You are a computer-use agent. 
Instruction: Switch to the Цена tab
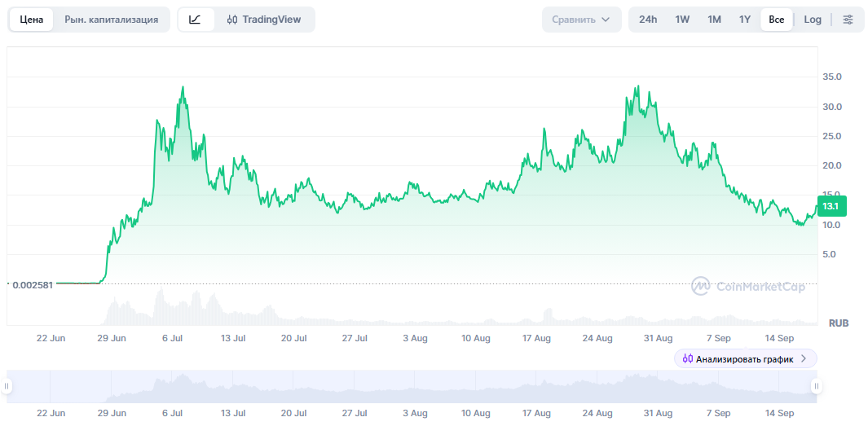(x=32, y=20)
